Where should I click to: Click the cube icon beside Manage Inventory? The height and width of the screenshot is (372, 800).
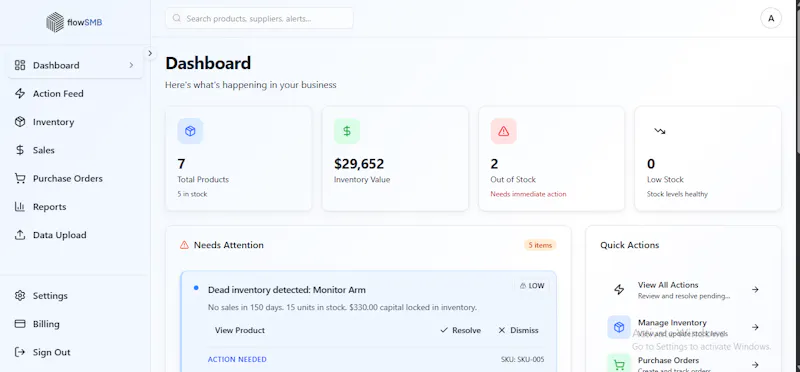pyautogui.click(x=619, y=327)
